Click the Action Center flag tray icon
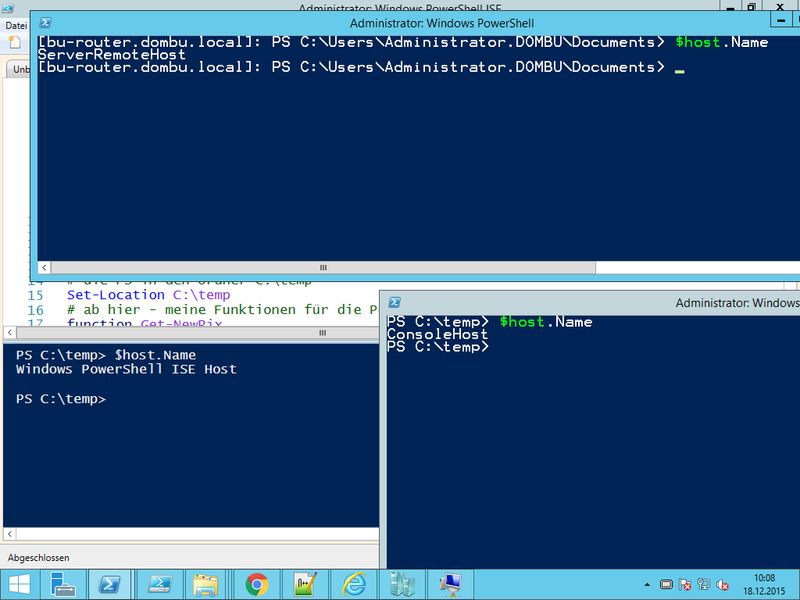The image size is (800, 600). coord(685,585)
